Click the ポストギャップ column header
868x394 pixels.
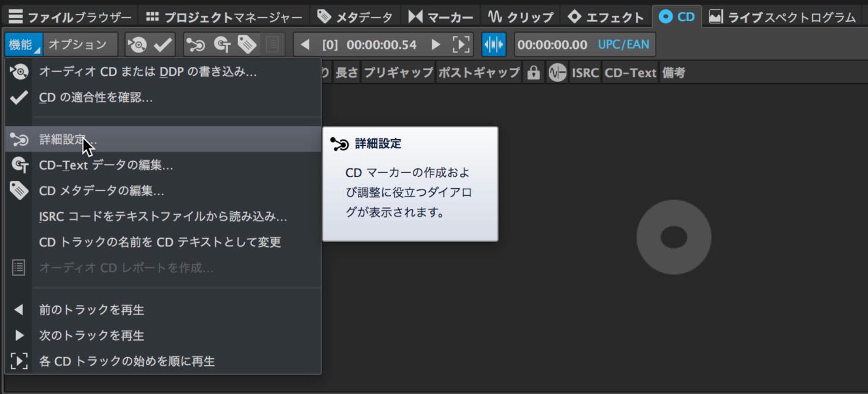[x=479, y=73]
